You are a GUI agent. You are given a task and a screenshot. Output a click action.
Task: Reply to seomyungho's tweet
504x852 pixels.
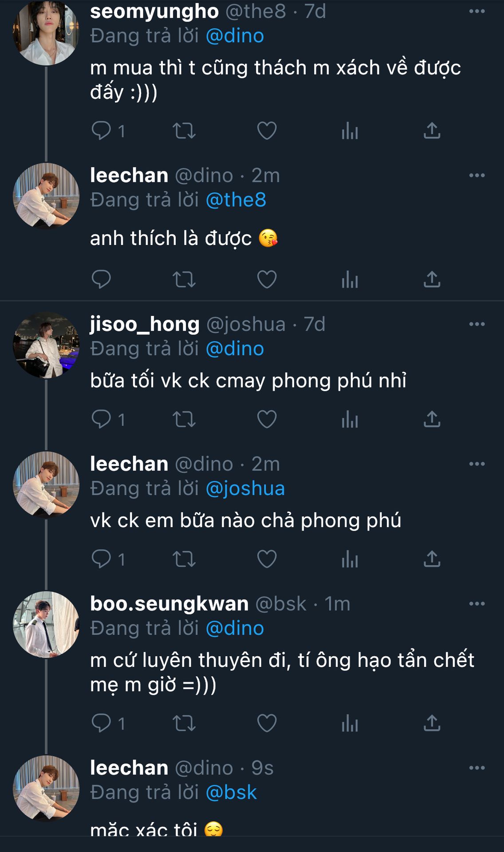click(101, 130)
